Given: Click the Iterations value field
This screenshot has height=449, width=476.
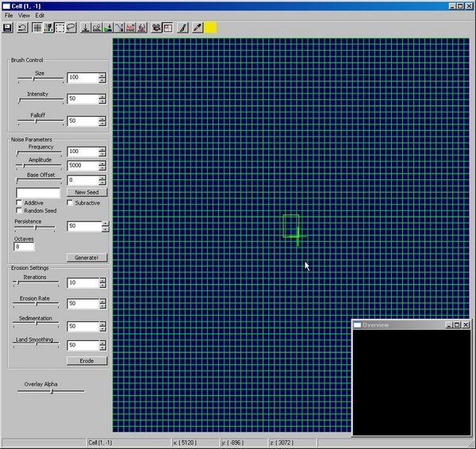Looking at the screenshot, I should pyautogui.click(x=83, y=282).
